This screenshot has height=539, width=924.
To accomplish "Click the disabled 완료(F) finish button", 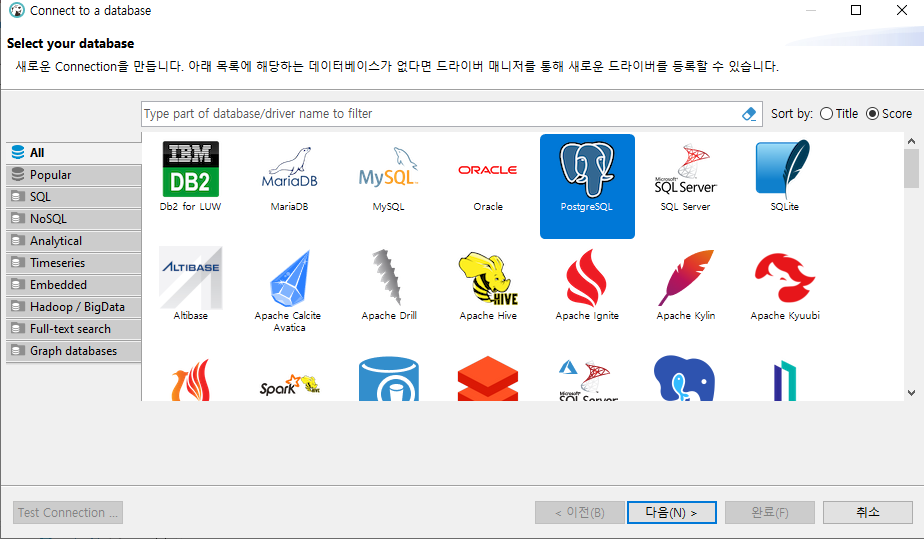I will [x=770, y=512].
